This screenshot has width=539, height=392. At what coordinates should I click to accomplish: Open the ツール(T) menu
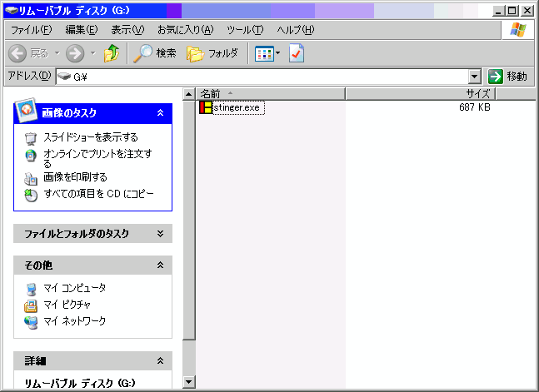click(x=245, y=30)
